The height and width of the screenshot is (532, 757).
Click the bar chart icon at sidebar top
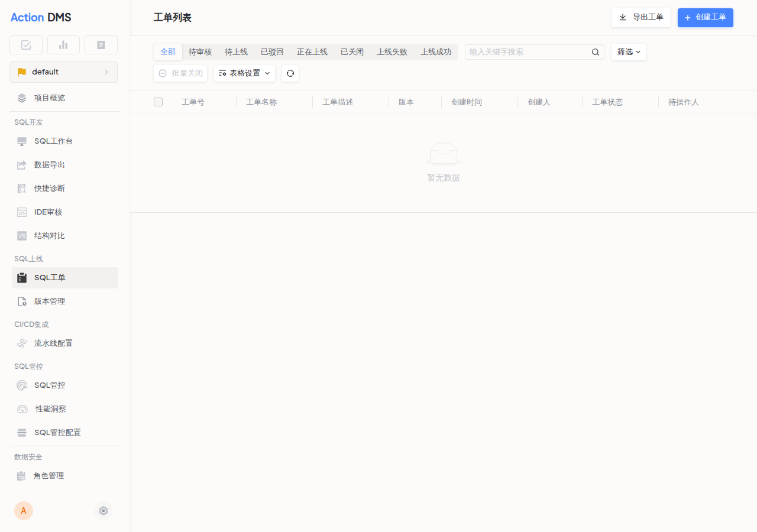[63, 44]
